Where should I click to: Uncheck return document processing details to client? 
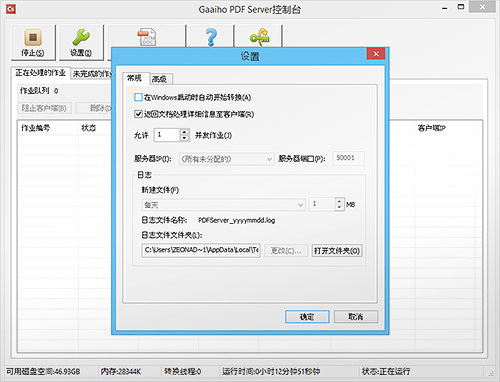pyautogui.click(x=138, y=114)
